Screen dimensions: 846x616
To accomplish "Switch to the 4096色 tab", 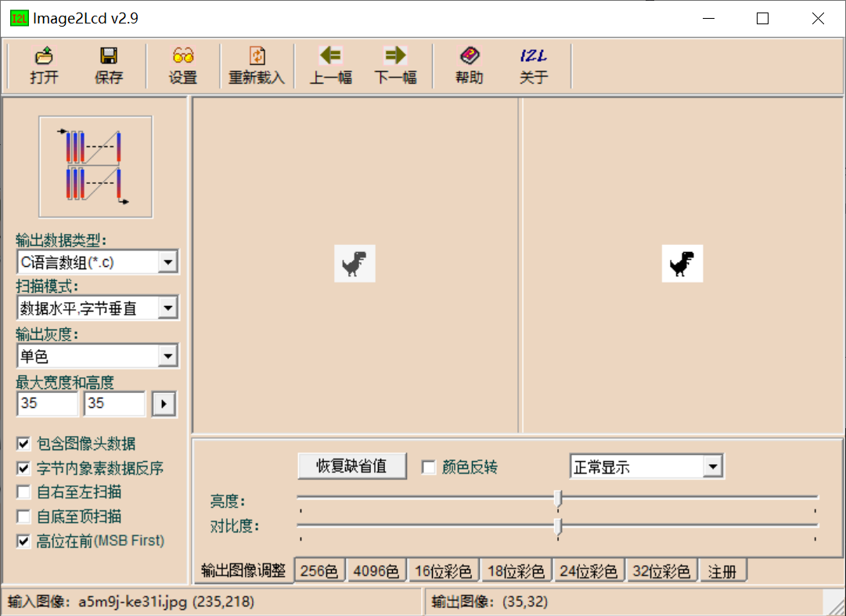I will click(x=376, y=571).
